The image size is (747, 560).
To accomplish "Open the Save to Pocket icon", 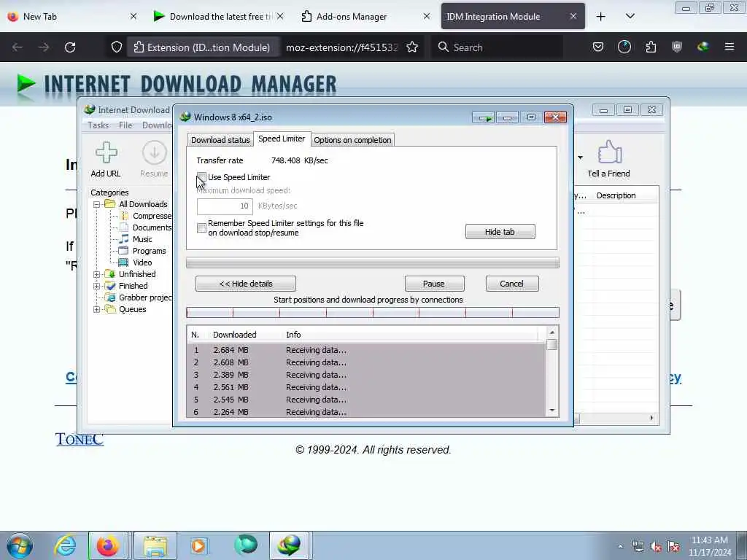I will click(598, 47).
